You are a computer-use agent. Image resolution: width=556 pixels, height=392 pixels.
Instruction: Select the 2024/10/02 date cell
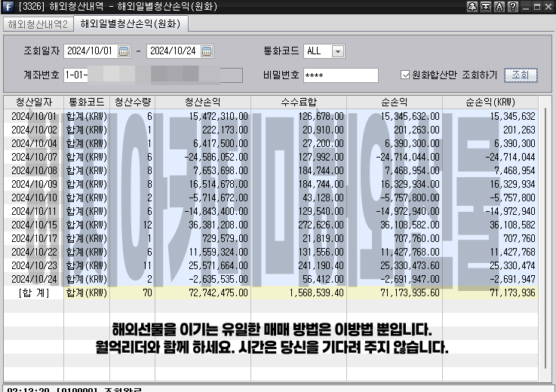click(x=34, y=130)
